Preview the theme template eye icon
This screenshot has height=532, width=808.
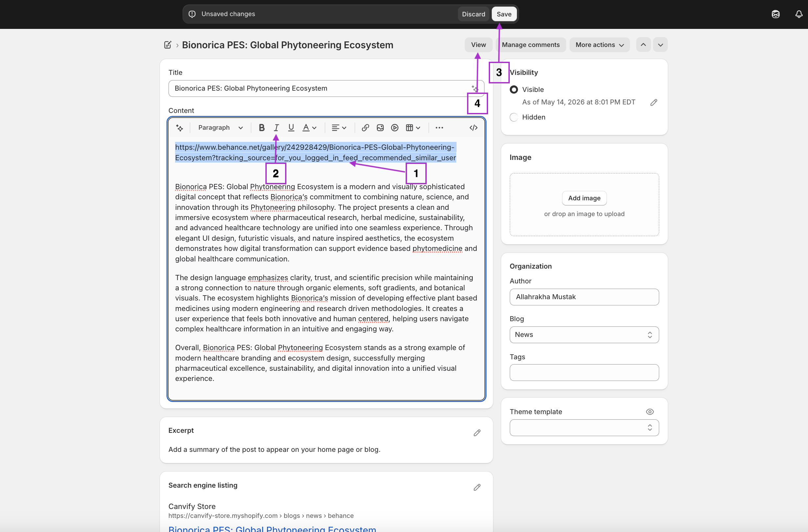pos(649,411)
